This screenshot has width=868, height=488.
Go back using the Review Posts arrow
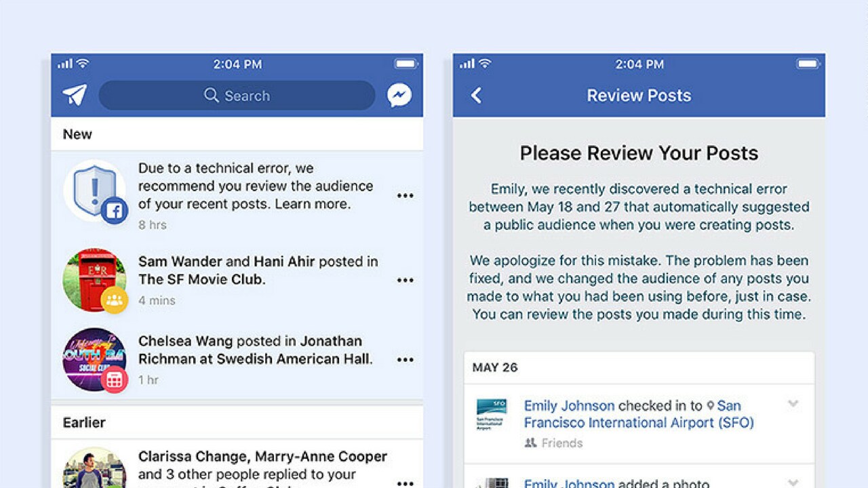click(476, 96)
